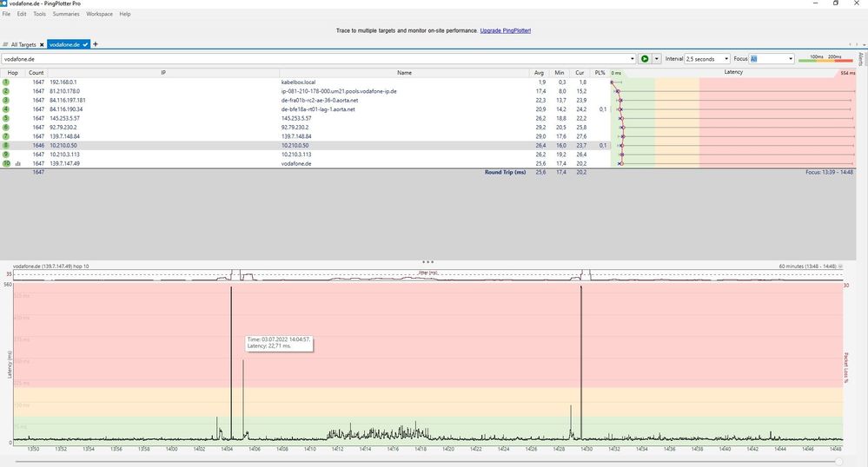Sort by the Count column header
The image size is (868, 467).
[x=36, y=73]
